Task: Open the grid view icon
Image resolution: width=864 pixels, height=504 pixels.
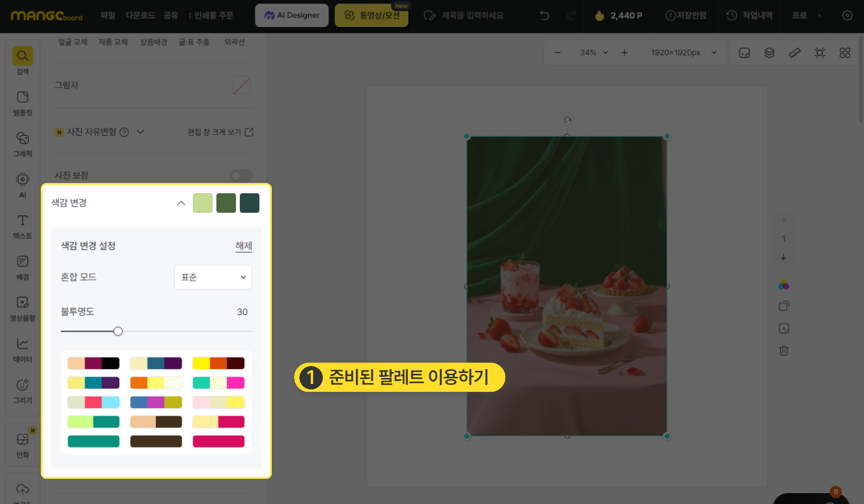Action: point(845,53)
